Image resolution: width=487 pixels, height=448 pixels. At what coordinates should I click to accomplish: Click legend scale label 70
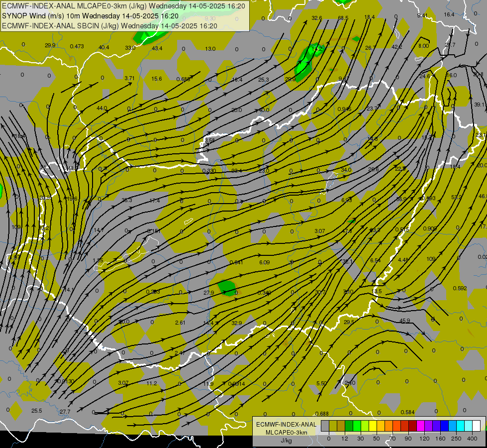coord(392,439)
